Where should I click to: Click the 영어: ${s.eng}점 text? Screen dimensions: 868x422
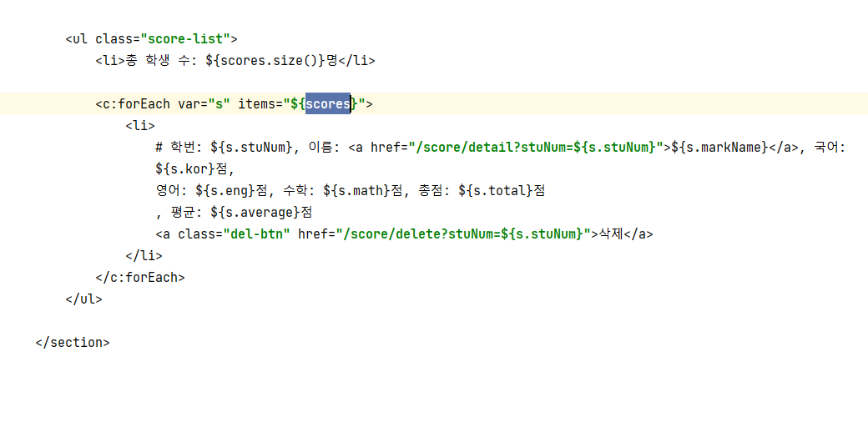(x=212, y=191)
